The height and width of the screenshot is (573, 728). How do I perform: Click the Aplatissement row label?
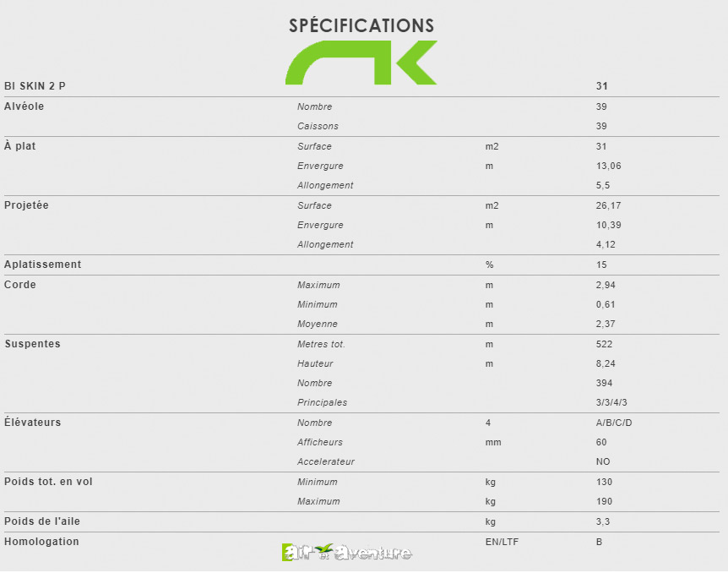(x=43, y=265)
